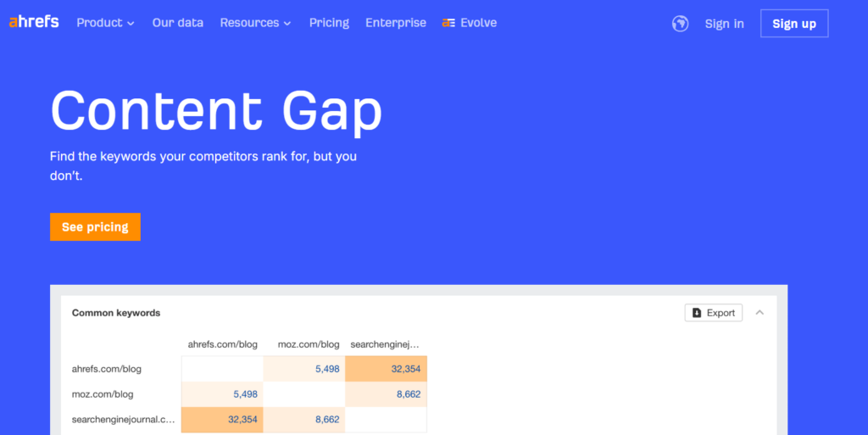Open the Our data page
868x435 pixels.
click(x=178, y=23)
